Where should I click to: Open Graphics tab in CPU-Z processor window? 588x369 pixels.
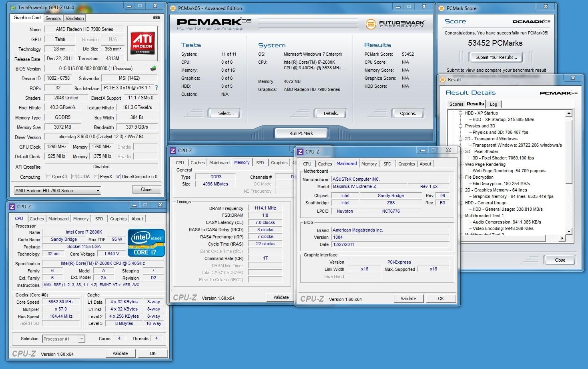[x=118, y=219]
